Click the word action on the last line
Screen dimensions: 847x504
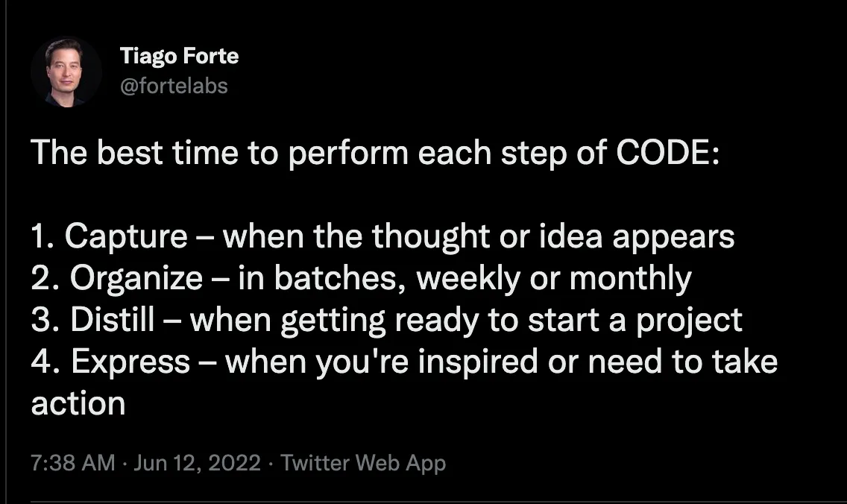78,403
